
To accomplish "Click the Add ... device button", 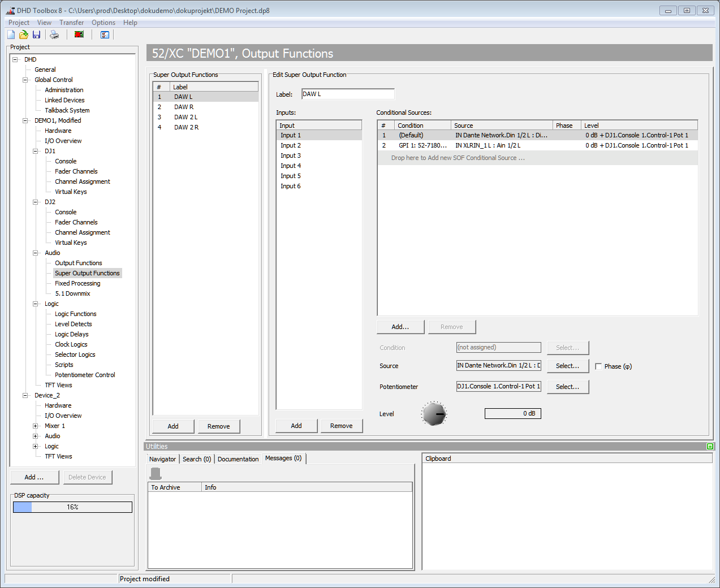I will (35, 477).
